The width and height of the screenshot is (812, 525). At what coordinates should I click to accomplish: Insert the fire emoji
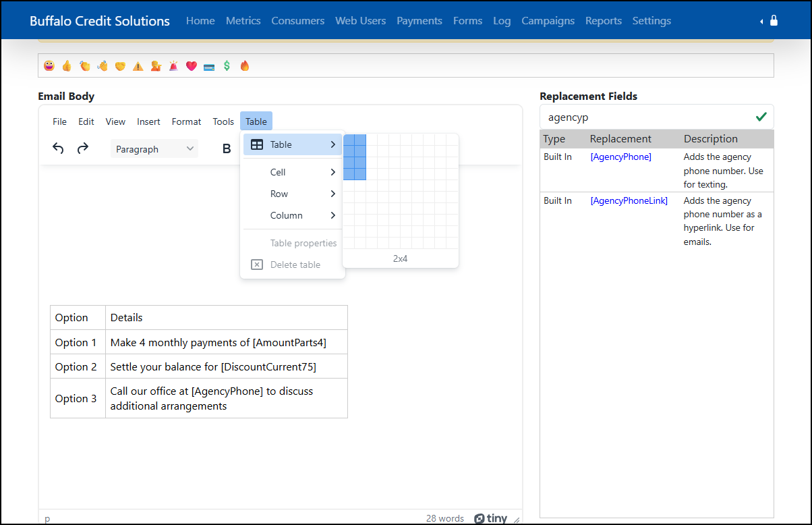(x=245, y=65)
